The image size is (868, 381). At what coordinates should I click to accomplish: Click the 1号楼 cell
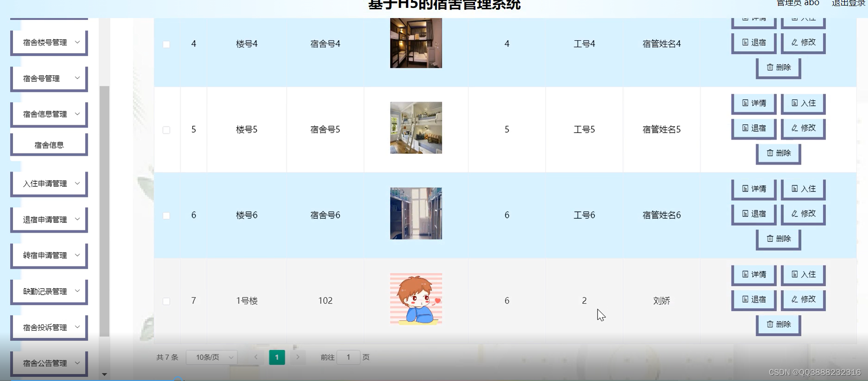[x=247, y=301]
